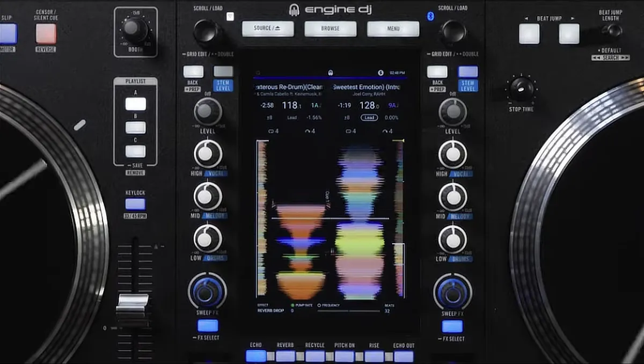Click the left deck Sweep FX knob
Screen dimensions: 644x364
(x=208, y=292)
